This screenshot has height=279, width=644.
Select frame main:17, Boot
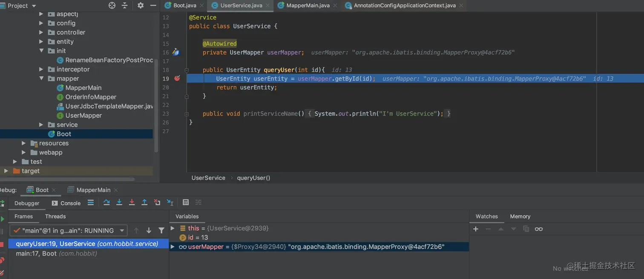tap(89, 253)
